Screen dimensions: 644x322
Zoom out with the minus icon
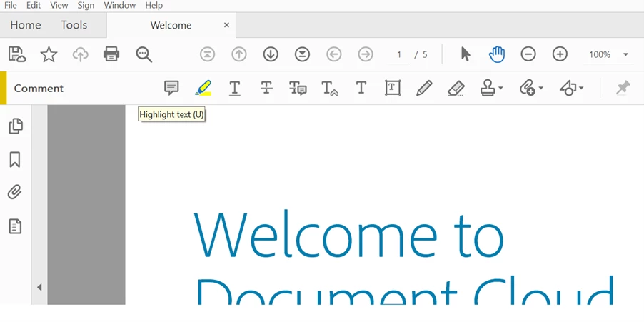pos(528,54)
